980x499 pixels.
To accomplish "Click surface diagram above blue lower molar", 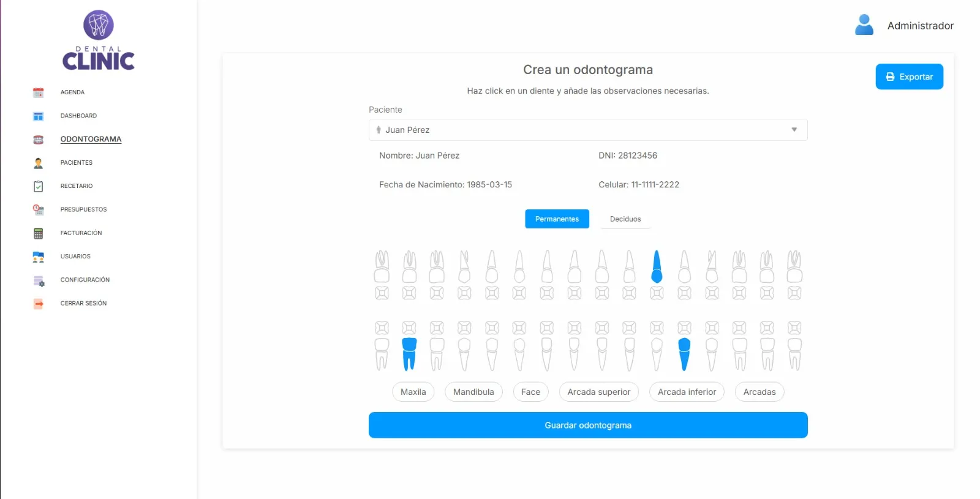I will tap(409, 328).
